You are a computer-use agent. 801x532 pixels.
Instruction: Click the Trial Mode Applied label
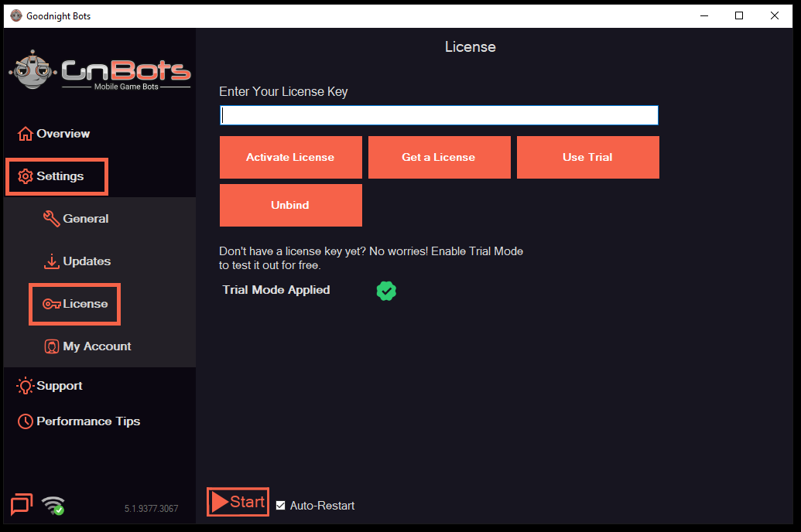(276, 290)
